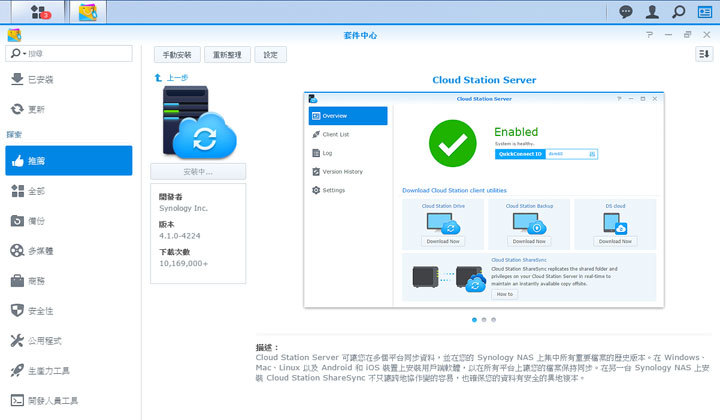Open notifications chat bubble icon
The image size is (720, 420).
[625, 12]
